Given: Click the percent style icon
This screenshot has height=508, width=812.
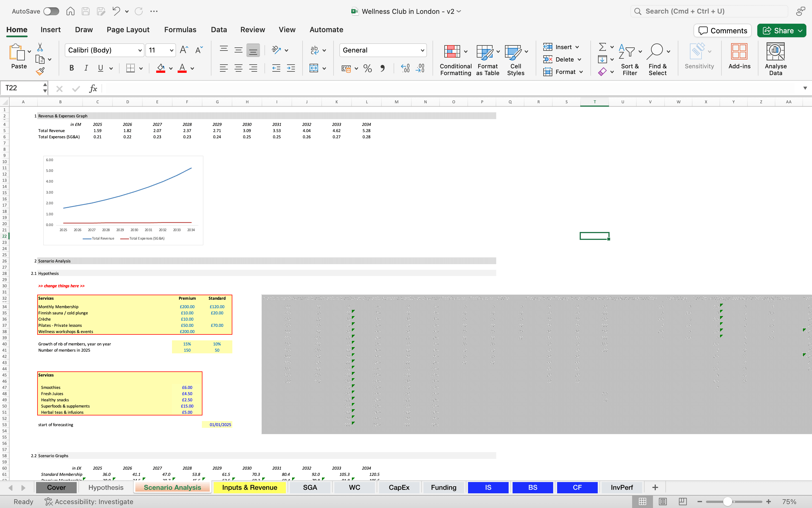Looking at the screenshot, I should 367,68.
